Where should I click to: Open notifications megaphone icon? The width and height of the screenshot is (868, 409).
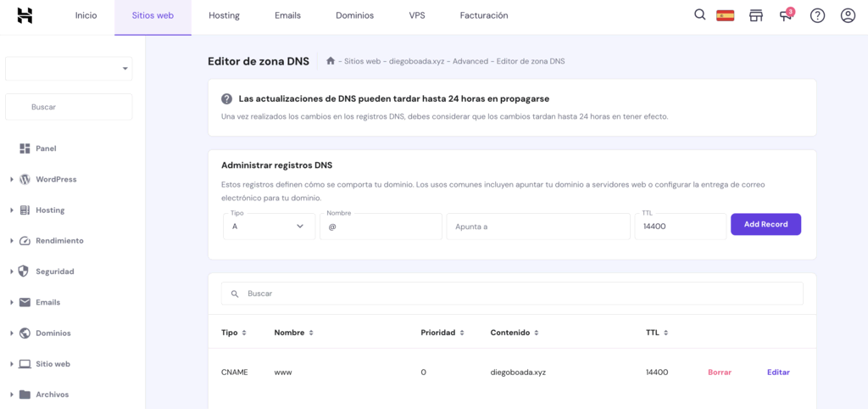(x=786, y=15)
